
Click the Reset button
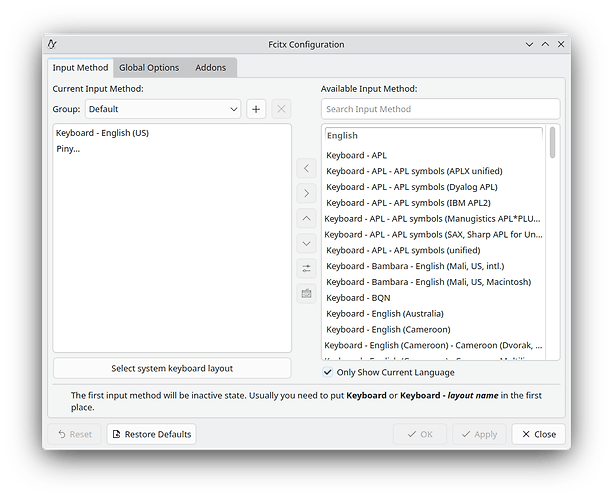point(75,434)
